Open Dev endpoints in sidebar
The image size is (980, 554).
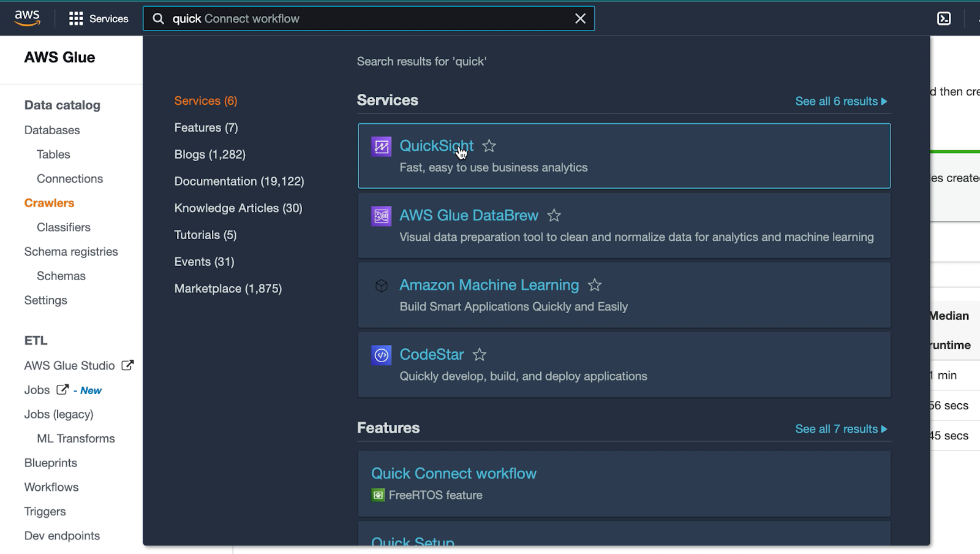62,536
